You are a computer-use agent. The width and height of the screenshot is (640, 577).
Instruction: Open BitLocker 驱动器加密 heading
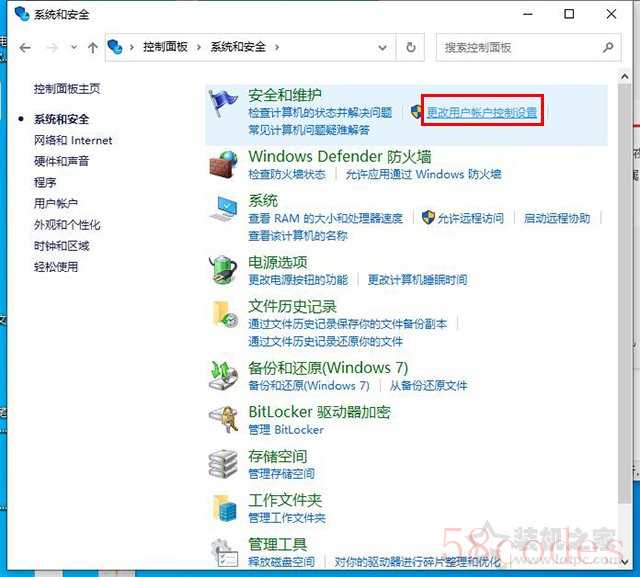(x=319, y=412)
